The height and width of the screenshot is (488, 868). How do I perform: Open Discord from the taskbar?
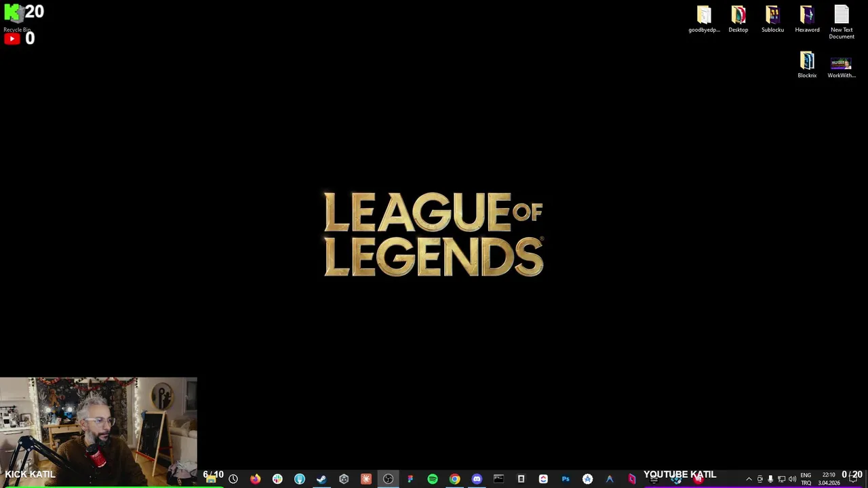(x=477, y=479)
